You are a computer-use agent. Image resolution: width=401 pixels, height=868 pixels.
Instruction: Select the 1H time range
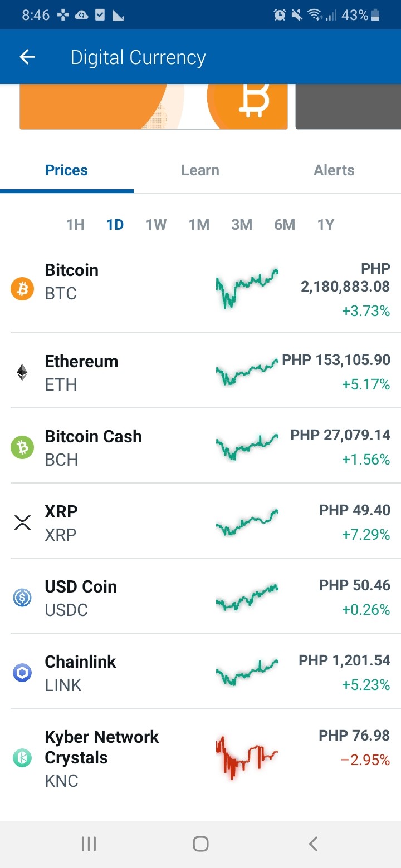click(75, 225)
